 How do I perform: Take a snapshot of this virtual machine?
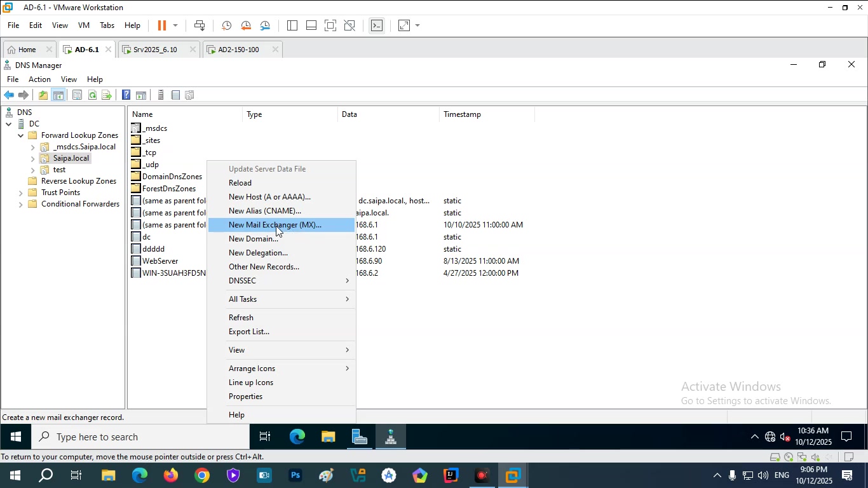[226, 25]
